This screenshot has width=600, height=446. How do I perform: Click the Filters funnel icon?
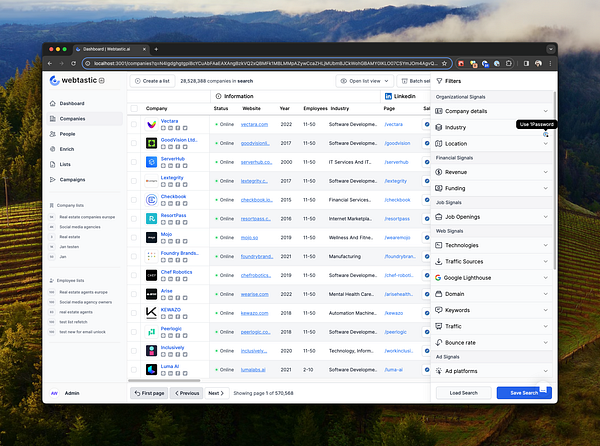(439, 81)
